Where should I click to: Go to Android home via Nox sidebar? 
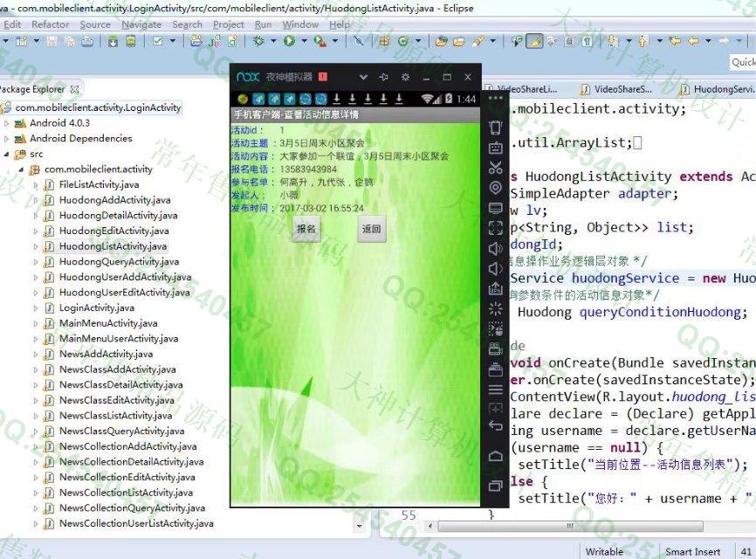point(496,456)
